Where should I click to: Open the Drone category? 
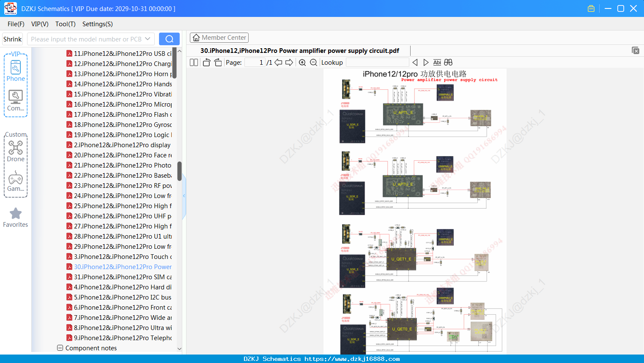point(16,151)
